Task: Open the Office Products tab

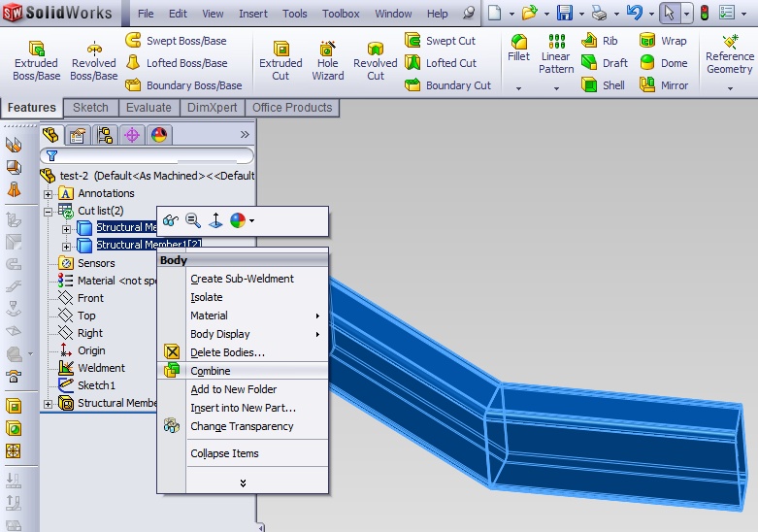Action: coord(292,108)
